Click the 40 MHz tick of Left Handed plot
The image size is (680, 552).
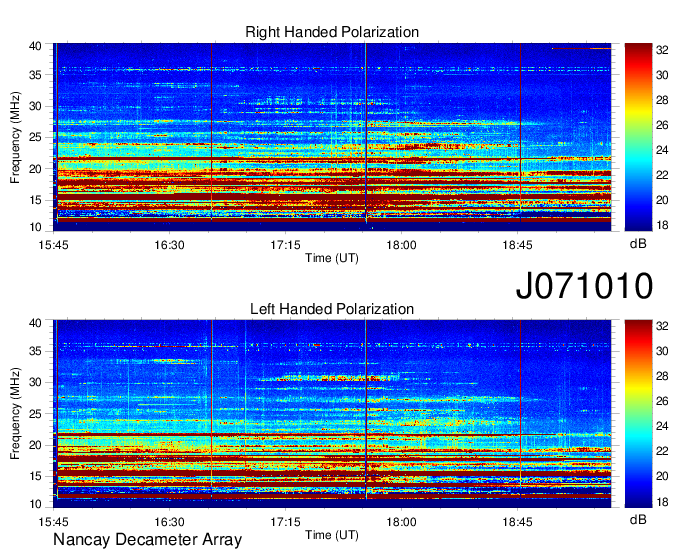coord(35,323)
